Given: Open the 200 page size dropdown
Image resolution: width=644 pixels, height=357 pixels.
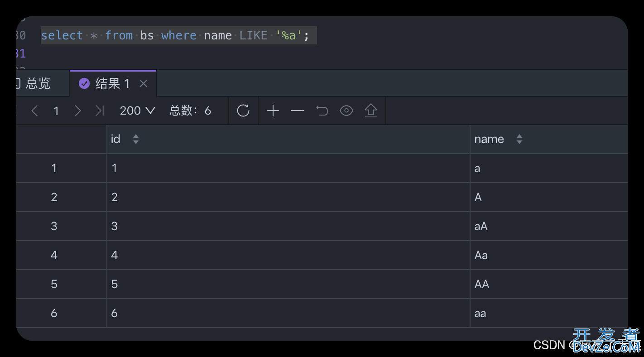Looking at the screenshot, I should pyautogui.click(x=138, y=111).
